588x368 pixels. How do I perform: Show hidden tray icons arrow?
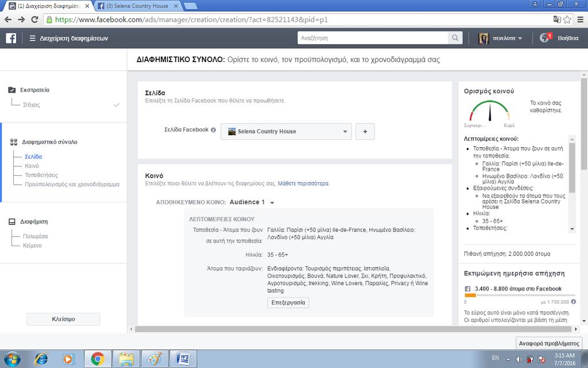coord(508,359)
